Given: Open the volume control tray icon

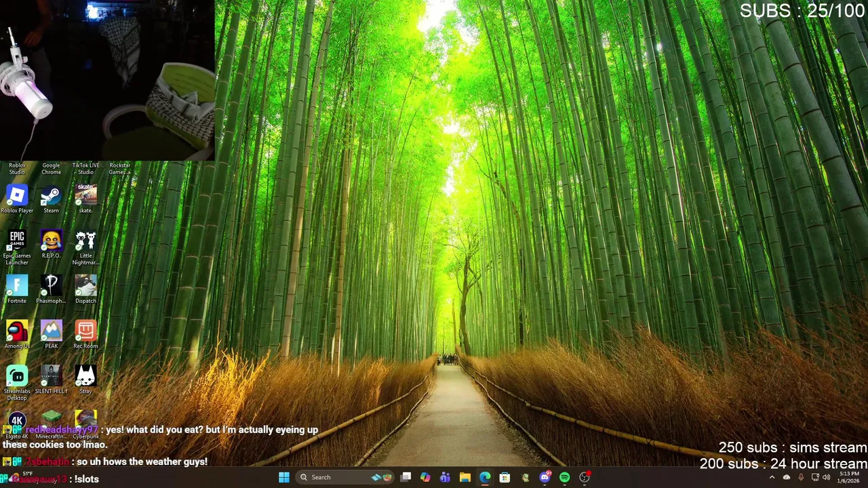Looking at the screenshot, I should click(826, 477).
